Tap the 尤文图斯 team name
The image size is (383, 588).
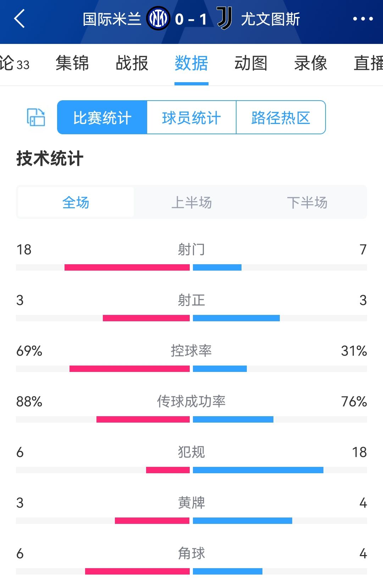coord(270,19)
